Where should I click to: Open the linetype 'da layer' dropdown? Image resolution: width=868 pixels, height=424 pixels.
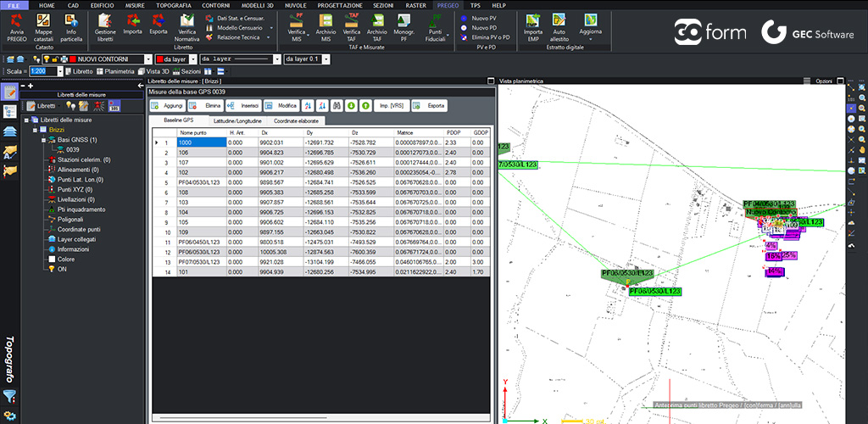click(277, 59)
